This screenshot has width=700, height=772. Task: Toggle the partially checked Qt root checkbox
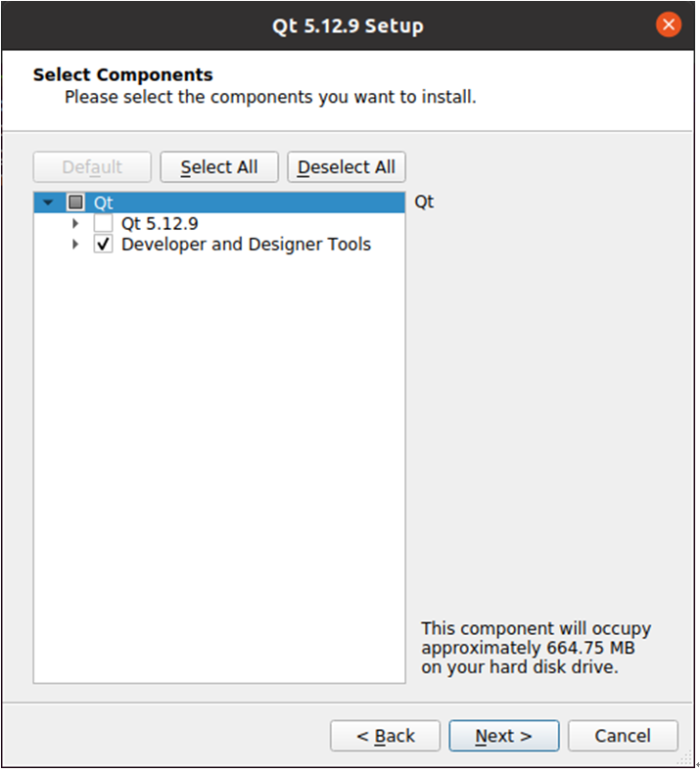[x=75, y=203]
